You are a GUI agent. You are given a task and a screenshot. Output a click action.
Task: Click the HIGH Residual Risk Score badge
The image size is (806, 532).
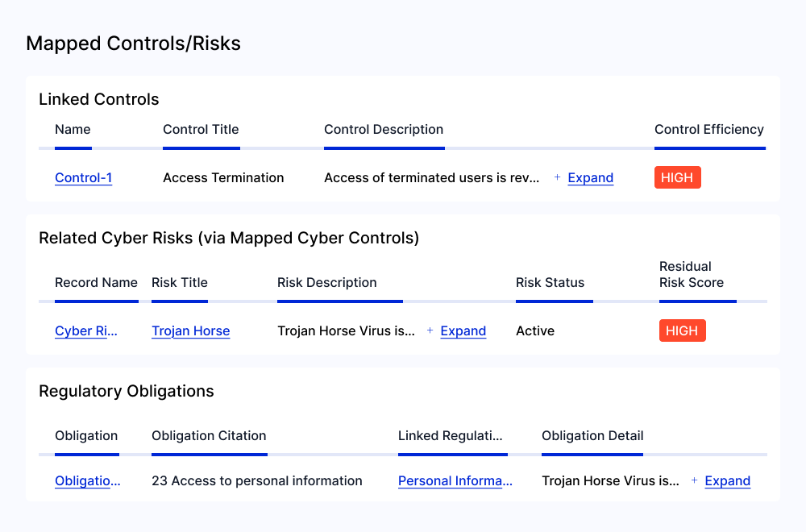tap(682, 331)
